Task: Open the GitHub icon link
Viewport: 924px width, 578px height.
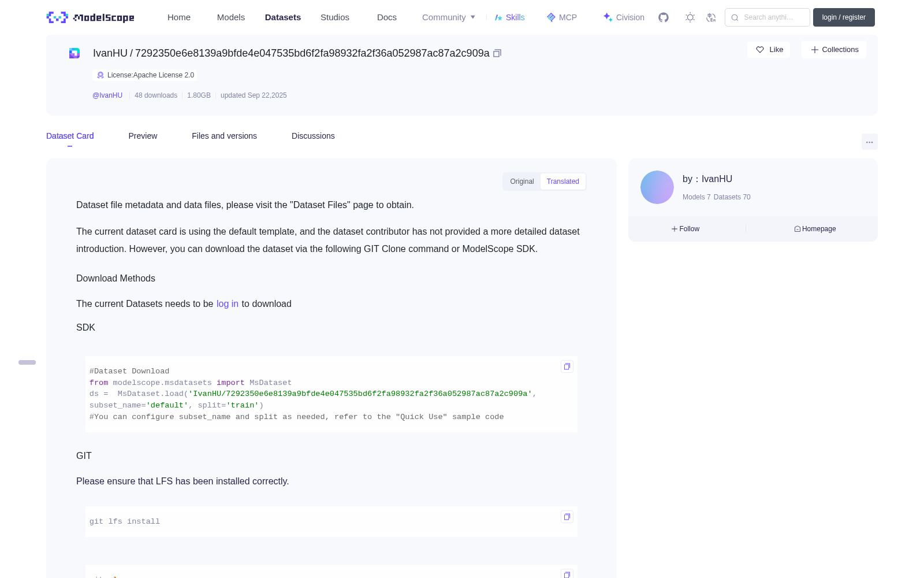Action: [x=664, y=17]
